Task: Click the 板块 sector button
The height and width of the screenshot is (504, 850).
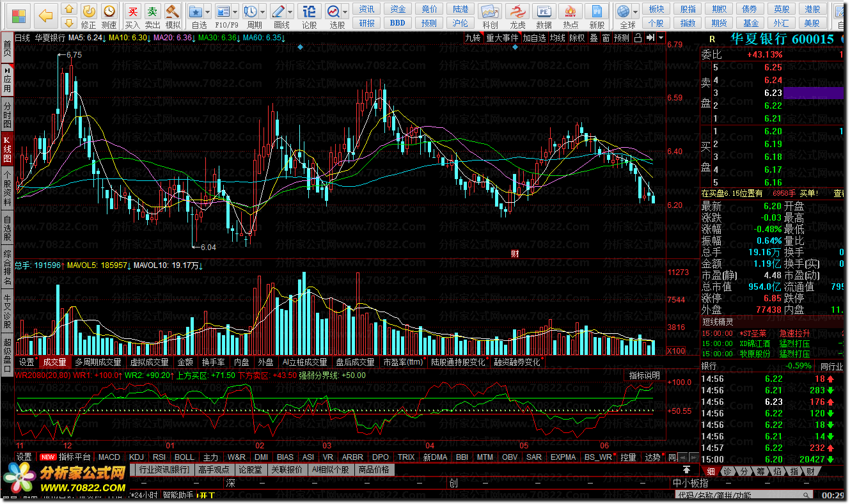Action: pyautogui.click(x=656, y=9)
